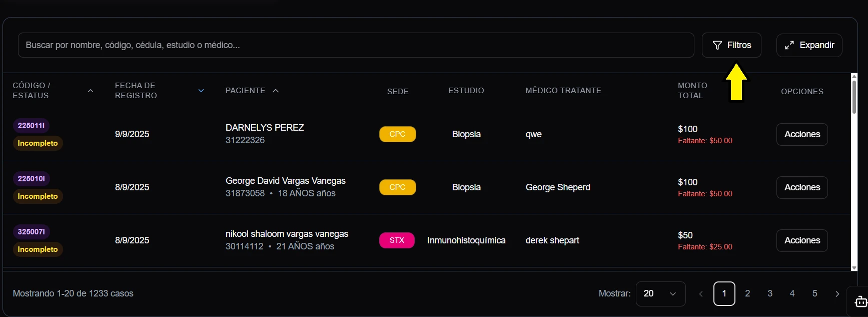Viewport: 868px width, 317px height.
Task: Type in the Buscar search field
Action: 355,45
